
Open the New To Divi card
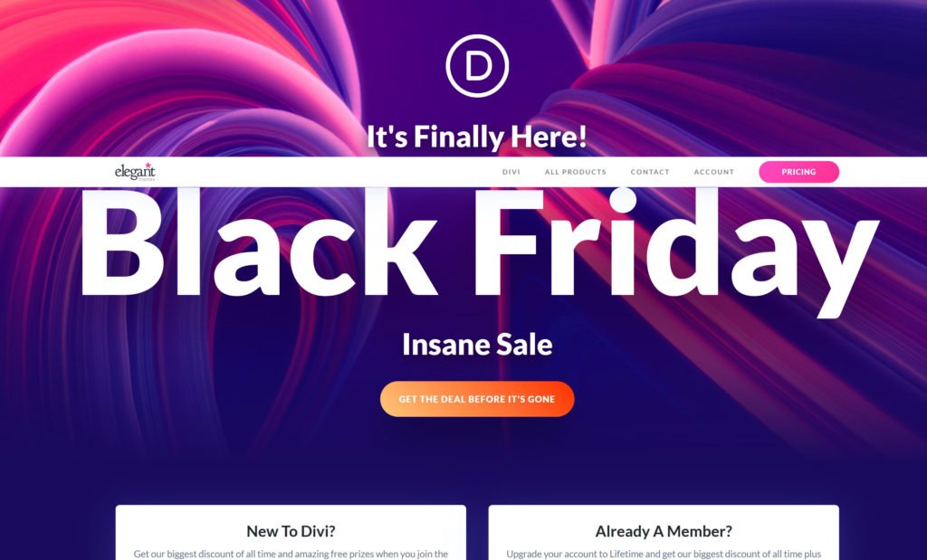pyautogui.click(x=290, y=529)
